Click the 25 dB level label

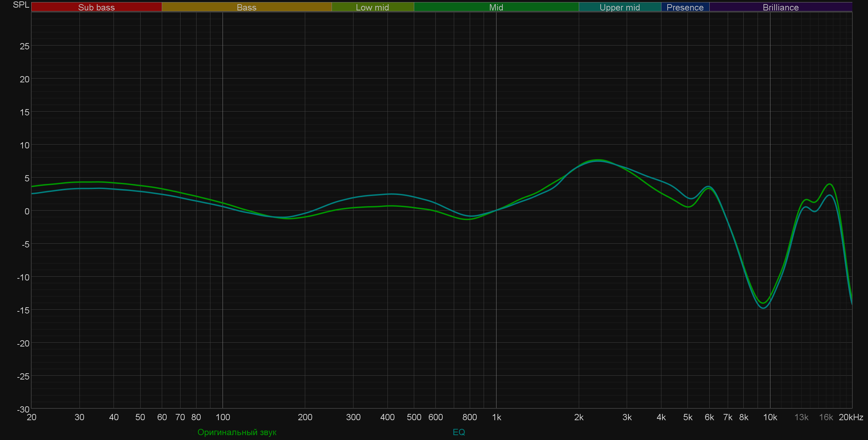pyautogui.click(x=24, y=46)
